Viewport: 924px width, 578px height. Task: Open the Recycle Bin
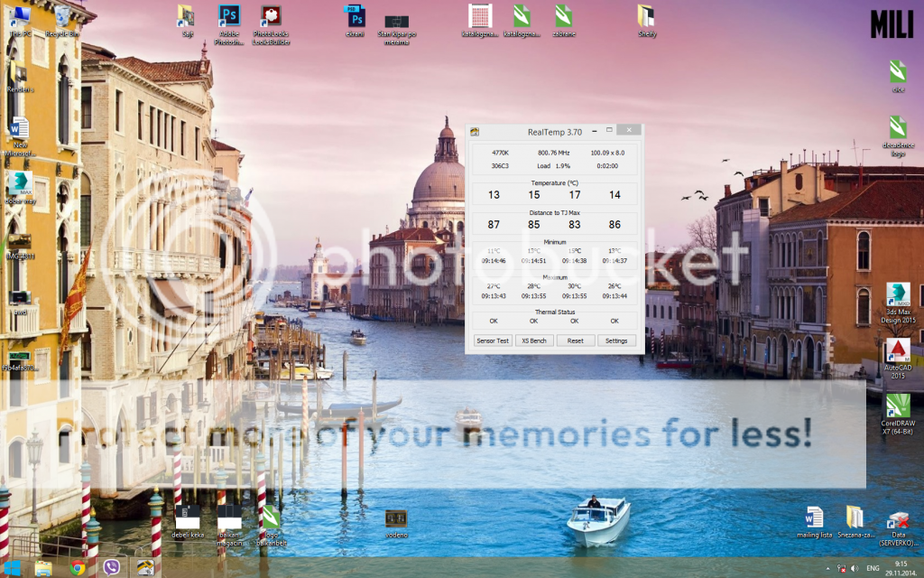point(62,16)
